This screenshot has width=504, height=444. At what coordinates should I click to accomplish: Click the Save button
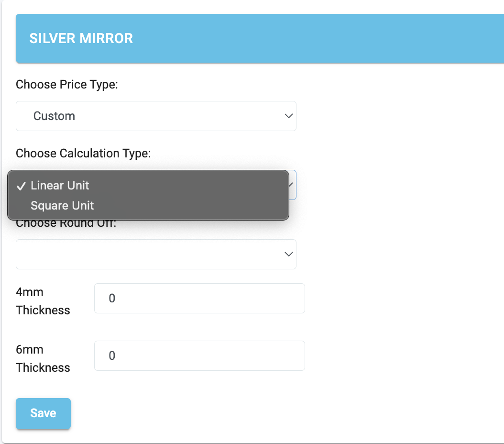[x=43, y=413]
